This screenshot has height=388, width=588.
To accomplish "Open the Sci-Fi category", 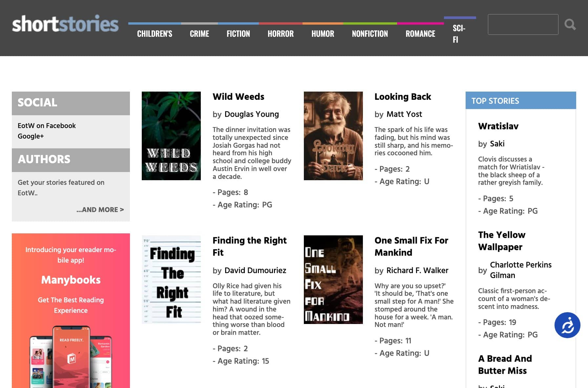I will pos(459,34).
